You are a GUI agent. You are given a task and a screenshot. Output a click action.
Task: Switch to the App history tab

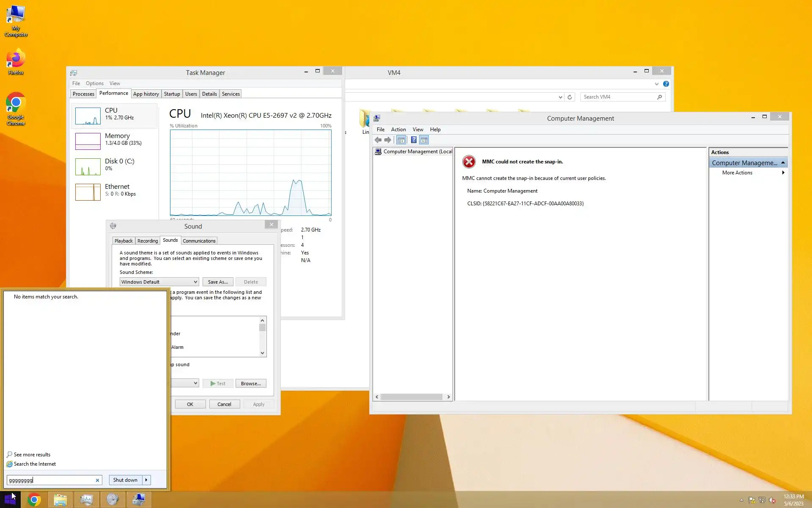146,94
